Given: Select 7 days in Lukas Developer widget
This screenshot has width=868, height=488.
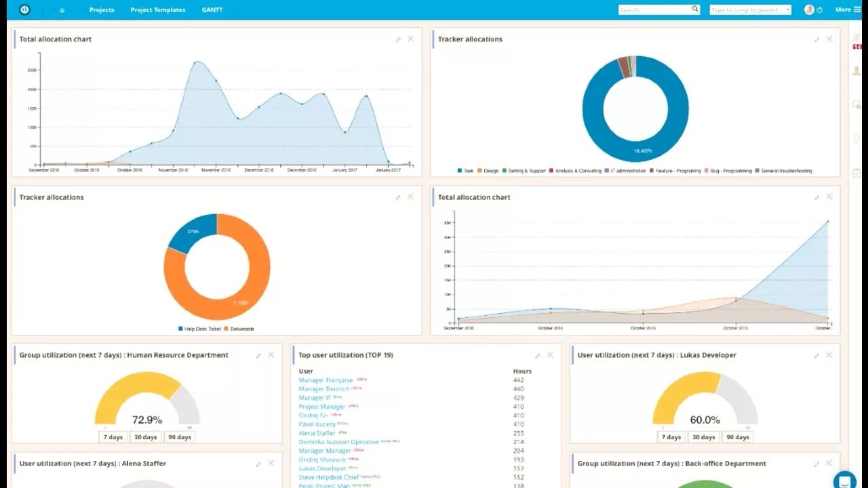Looking at the screenshot, I should [x=671, y=437].
